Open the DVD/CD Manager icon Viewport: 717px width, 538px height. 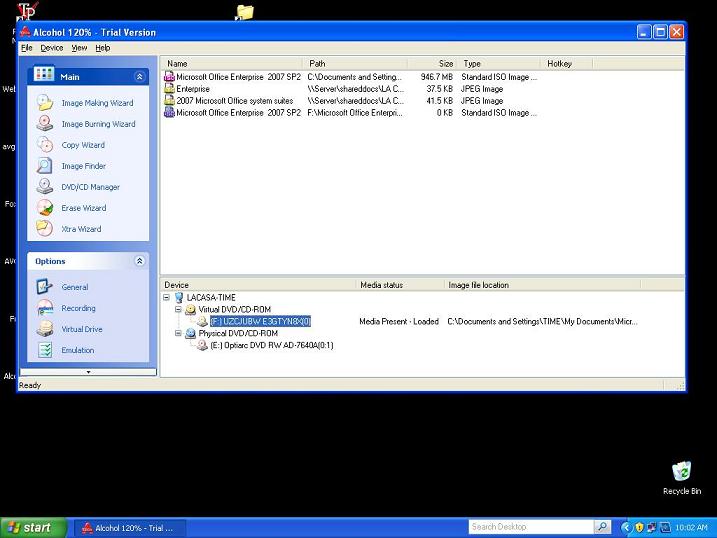coord(45,186)
